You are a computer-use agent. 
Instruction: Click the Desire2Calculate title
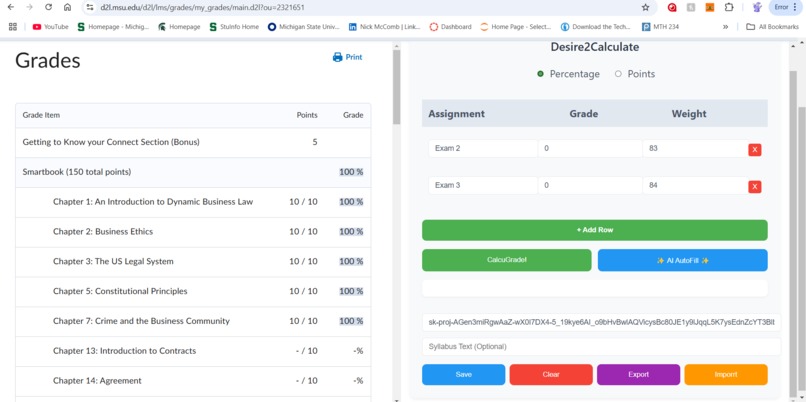(x=595, y=47)
